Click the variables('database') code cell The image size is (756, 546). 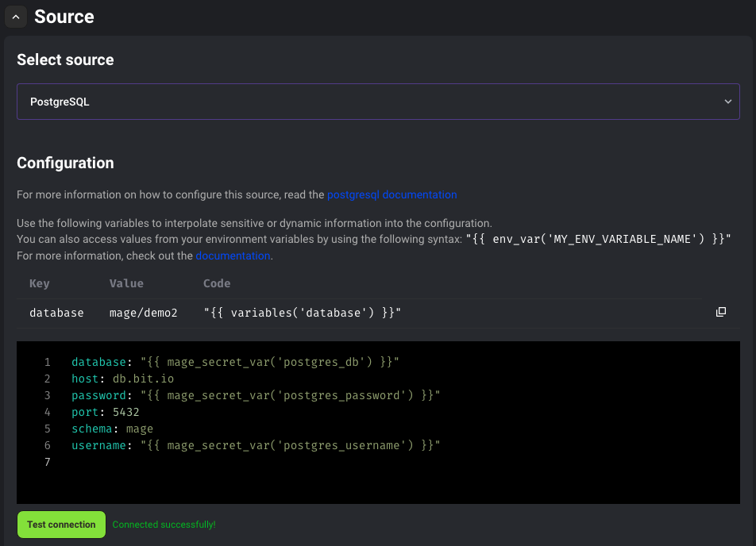click(302, 313)
